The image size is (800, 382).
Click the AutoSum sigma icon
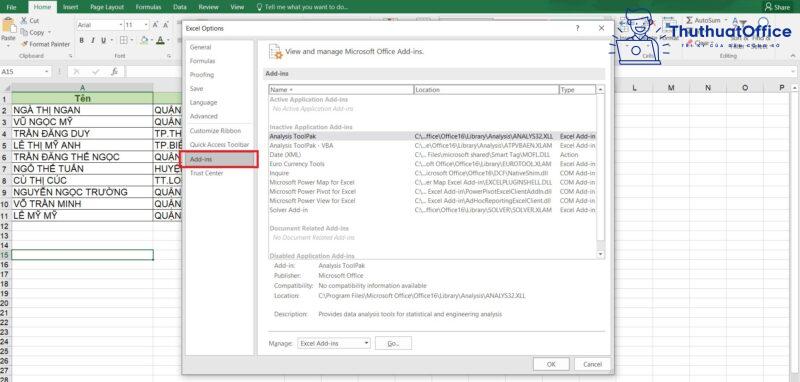[689, 20]
